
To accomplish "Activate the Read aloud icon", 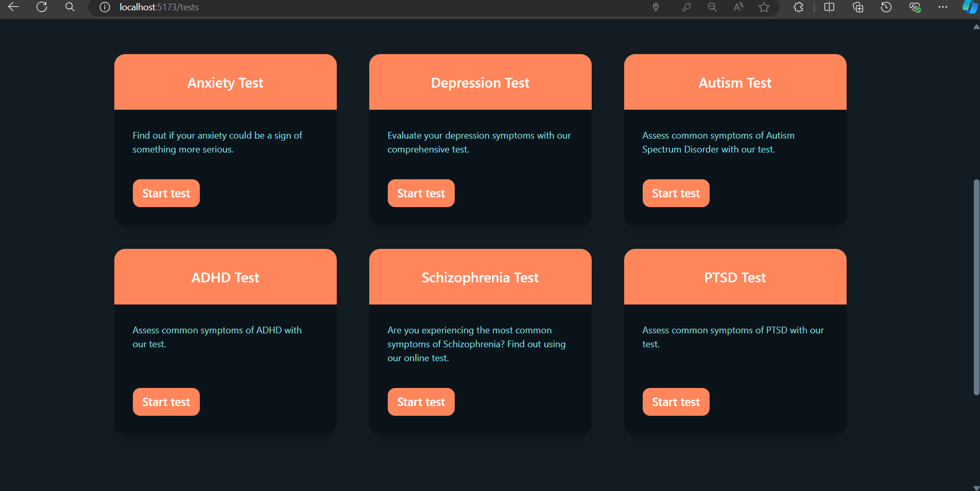I will [x=738, y=7].
